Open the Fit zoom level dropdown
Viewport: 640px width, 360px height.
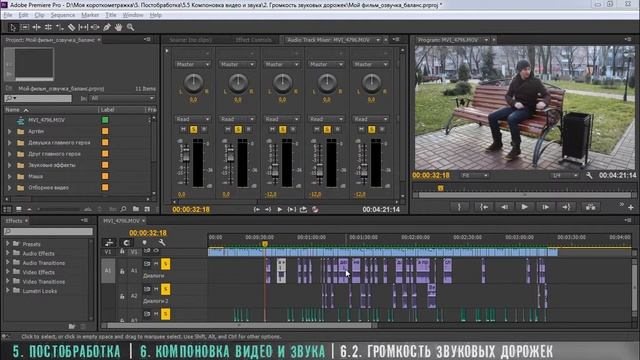click(x=475, y=176)
